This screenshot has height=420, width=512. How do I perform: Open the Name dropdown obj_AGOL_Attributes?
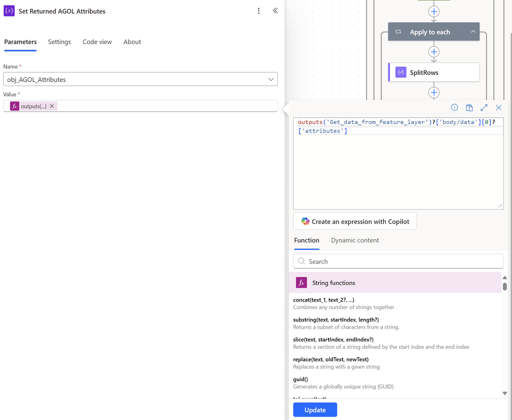coord(140,79)
